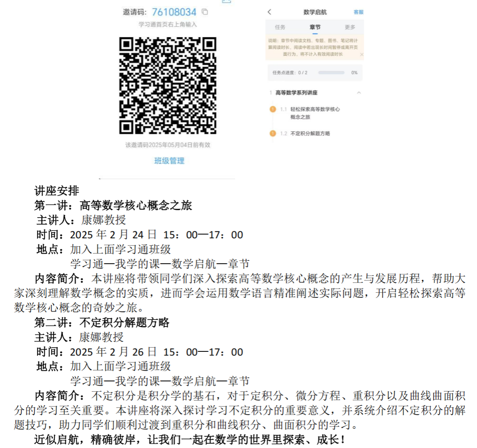Open 班级管理 class management
The image size is (477, 448).
tap(169, 161)
